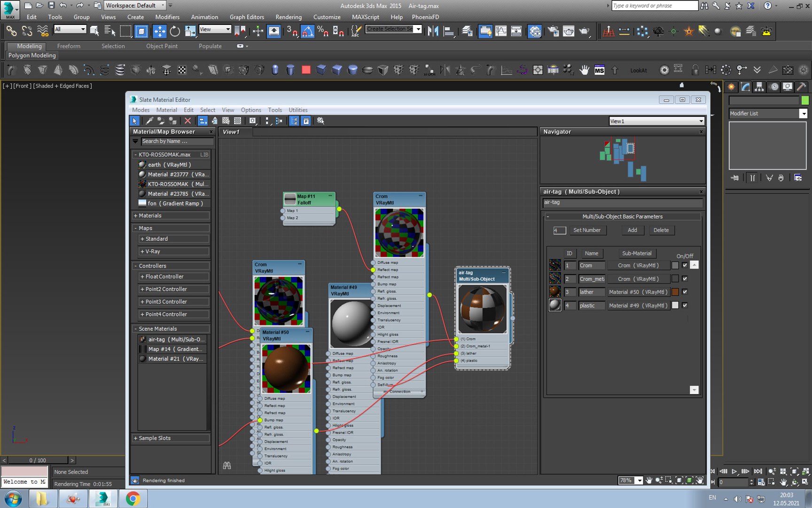Viewport: 812px width, 508px height.
Task: Open the Modes menu in Slate editor
Action: pos(141,110)
